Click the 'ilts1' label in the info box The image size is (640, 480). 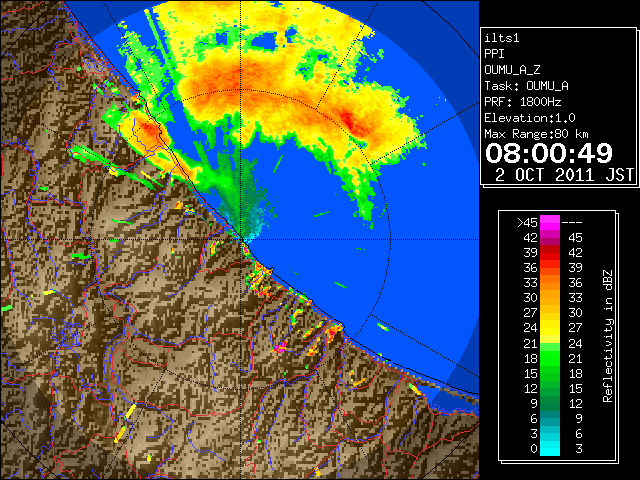tap(502, 38)
